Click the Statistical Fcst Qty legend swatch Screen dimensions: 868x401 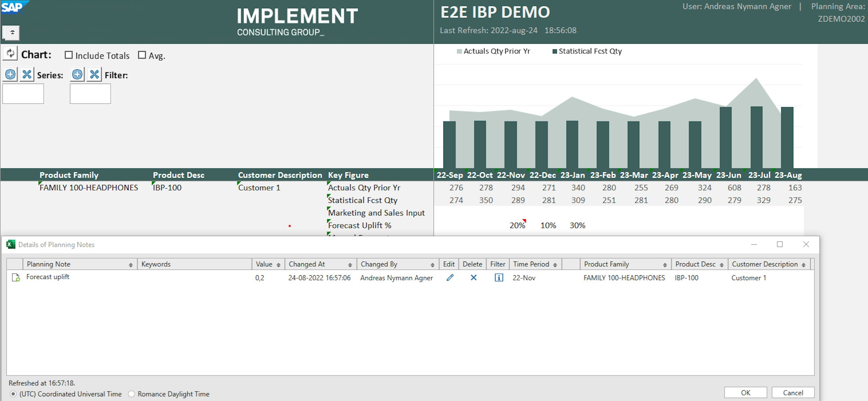click(x=555, y=51)
